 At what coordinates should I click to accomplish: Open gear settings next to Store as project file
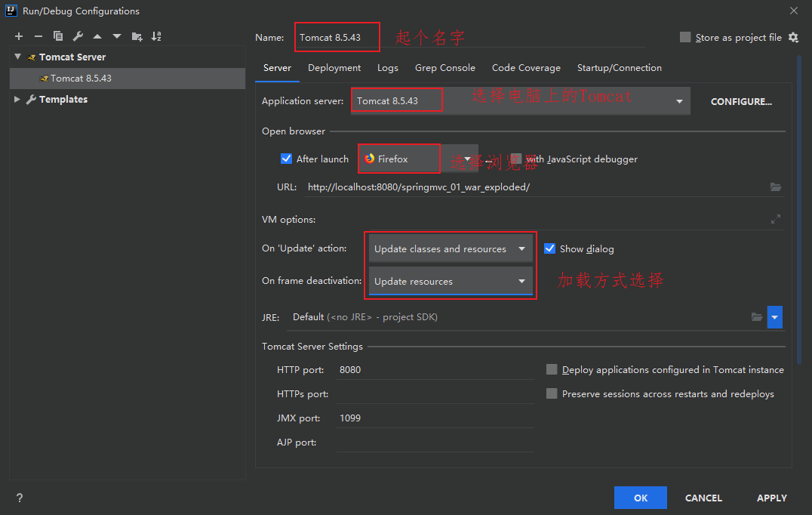tap(793, 37)
